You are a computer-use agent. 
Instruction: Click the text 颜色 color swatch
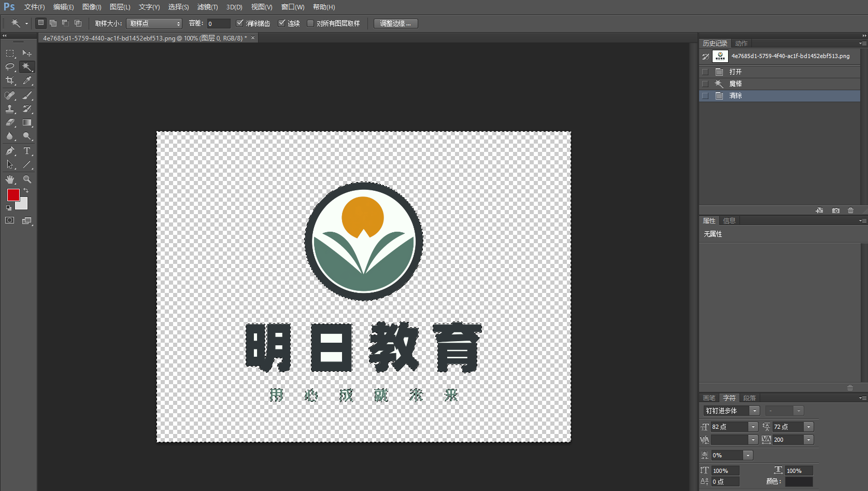pyautogui.click(x=799, y=482)
